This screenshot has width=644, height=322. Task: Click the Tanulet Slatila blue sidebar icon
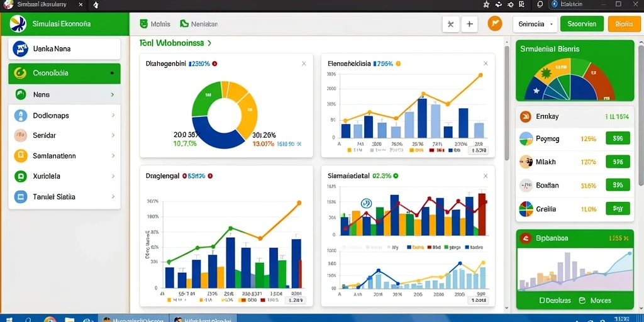[21, 197]
